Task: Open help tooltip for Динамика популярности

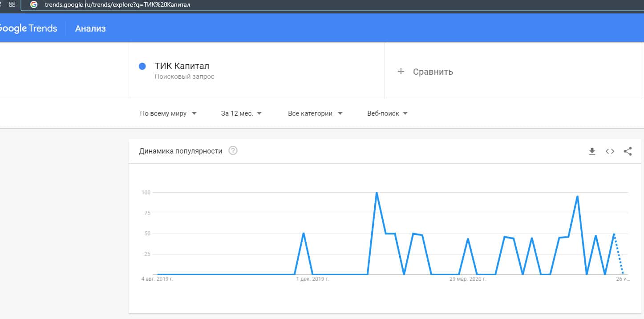Action: click(233, 151)
